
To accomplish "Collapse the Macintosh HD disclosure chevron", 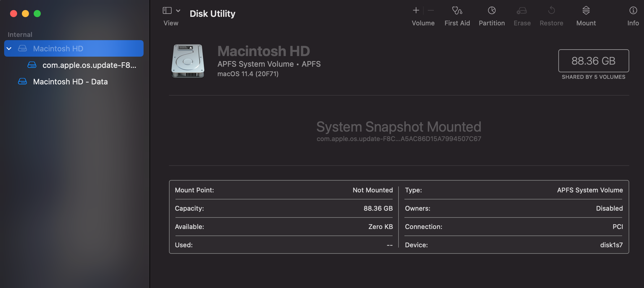I will (9, 48).
